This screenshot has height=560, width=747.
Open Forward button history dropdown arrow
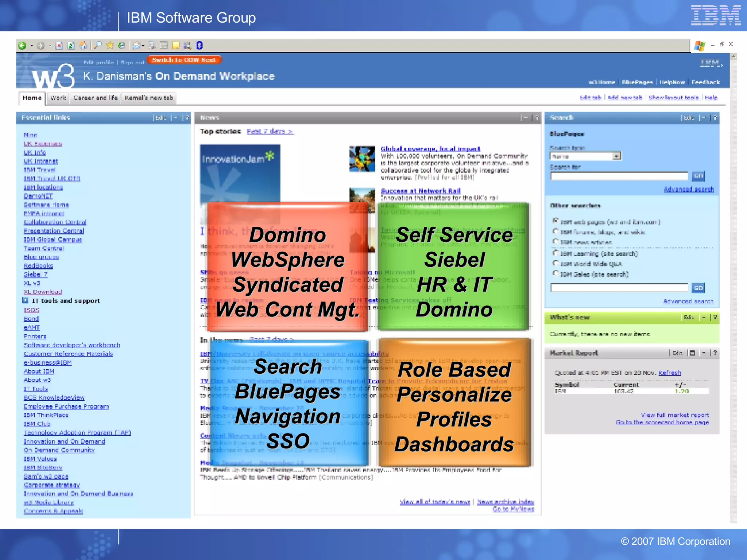tap(50, 46)
